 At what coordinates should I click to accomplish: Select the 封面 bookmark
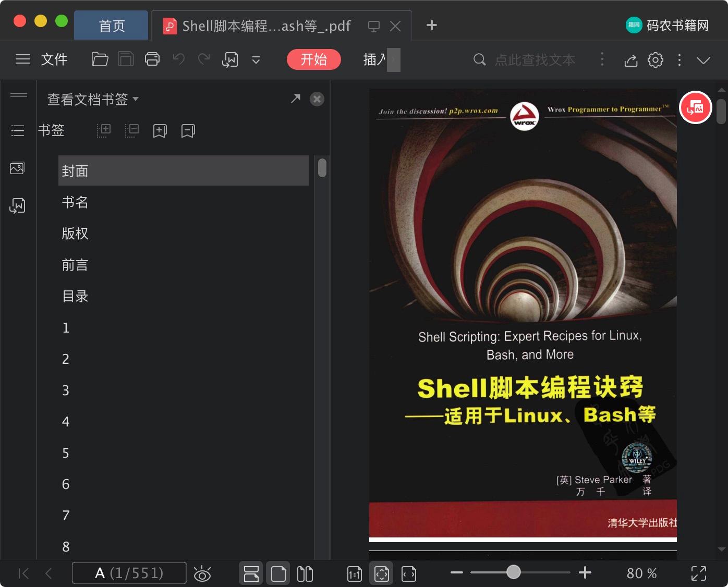click(x=184, y=170)
